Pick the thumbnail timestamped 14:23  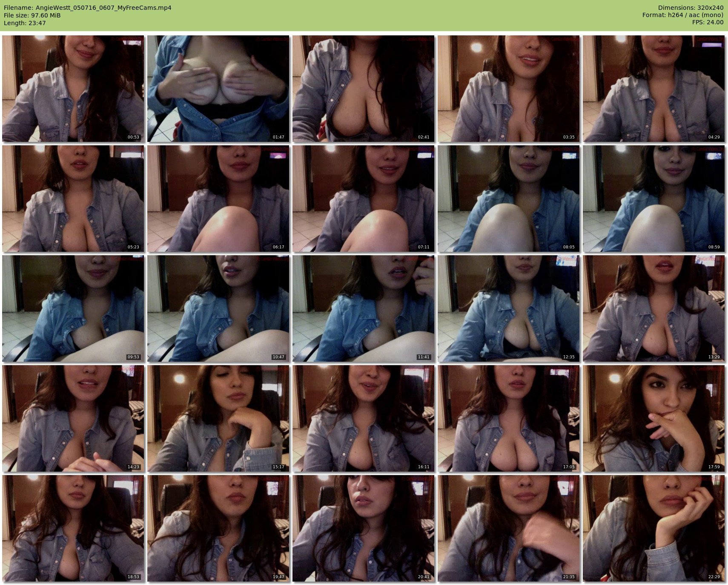73,418
